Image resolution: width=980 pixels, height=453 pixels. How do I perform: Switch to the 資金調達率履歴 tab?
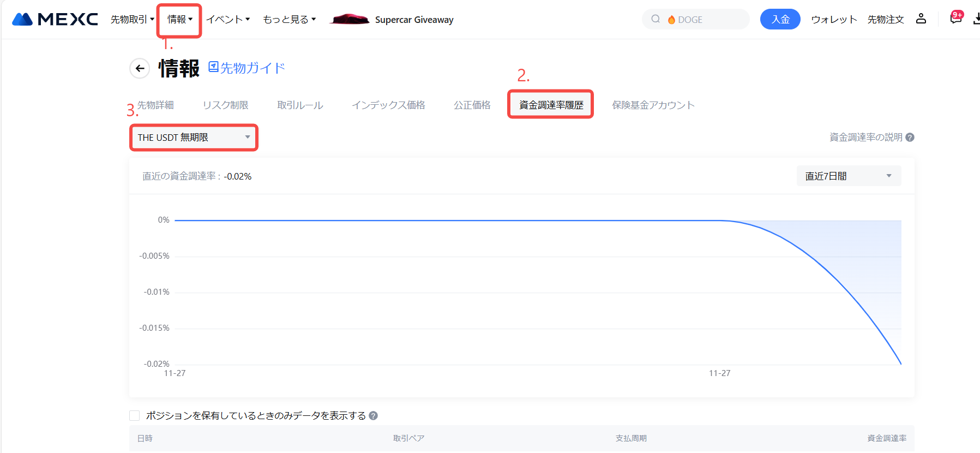coord(551,105)
